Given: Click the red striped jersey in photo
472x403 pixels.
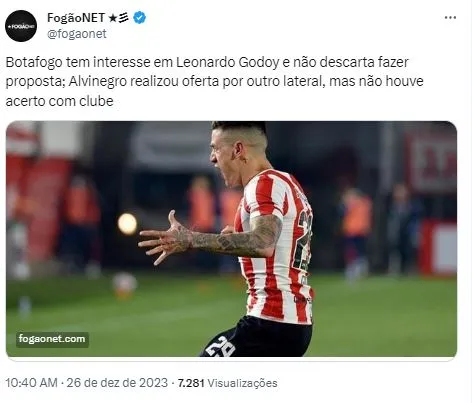Looking at the screenshot, I should click(x=275, y=247).
